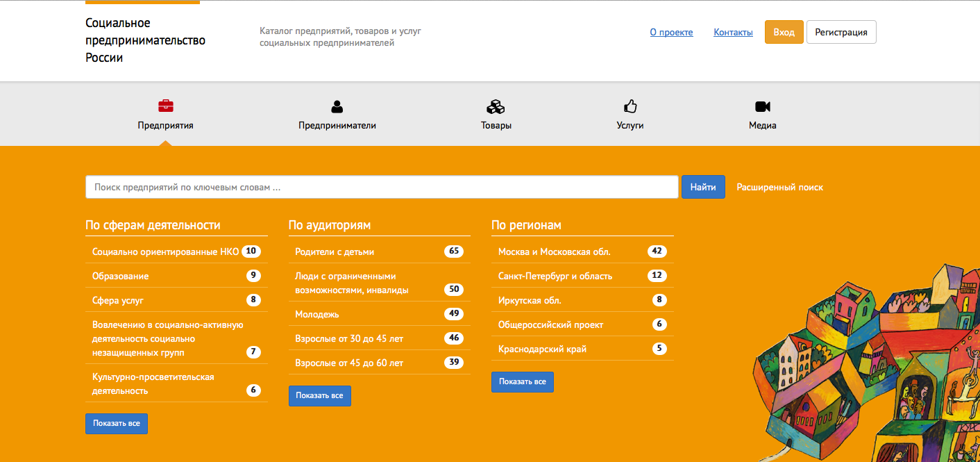Click the orange Вход button

[x=784, y=32]
